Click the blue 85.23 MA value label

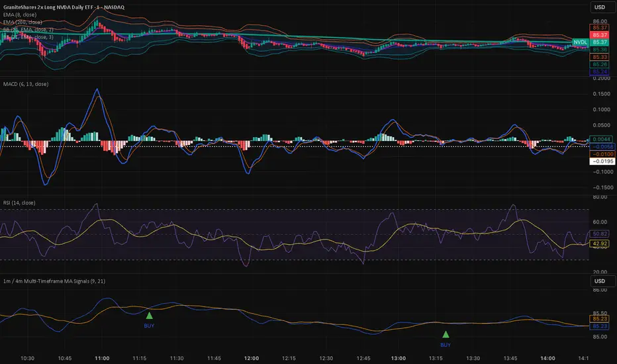pos(600,326)
